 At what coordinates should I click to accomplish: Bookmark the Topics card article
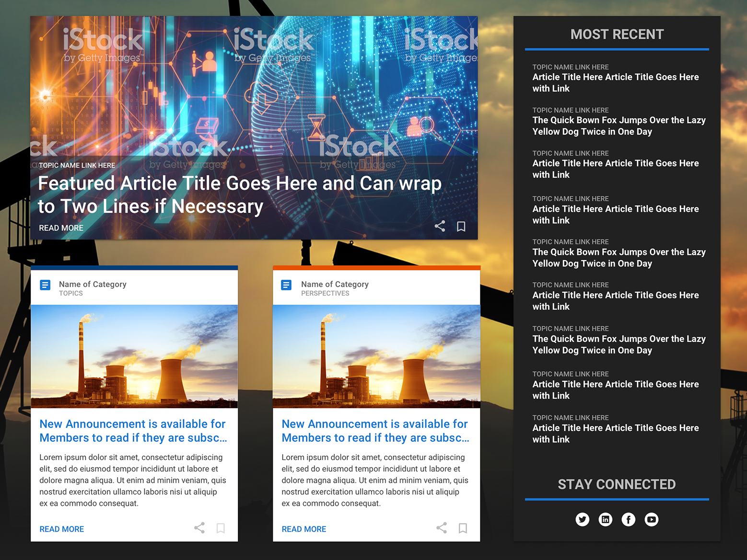[221, 528]
